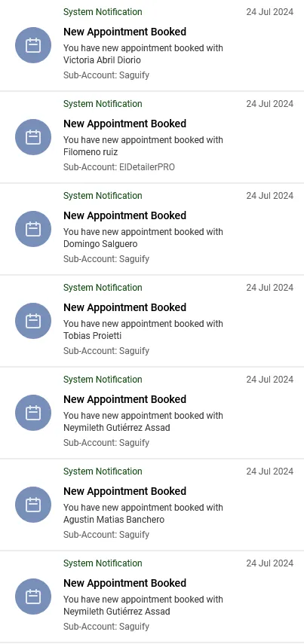Click System Notification label above Domingo Salguero item
This screenshot has height=644, width=304.
click(x=103, y=196)
